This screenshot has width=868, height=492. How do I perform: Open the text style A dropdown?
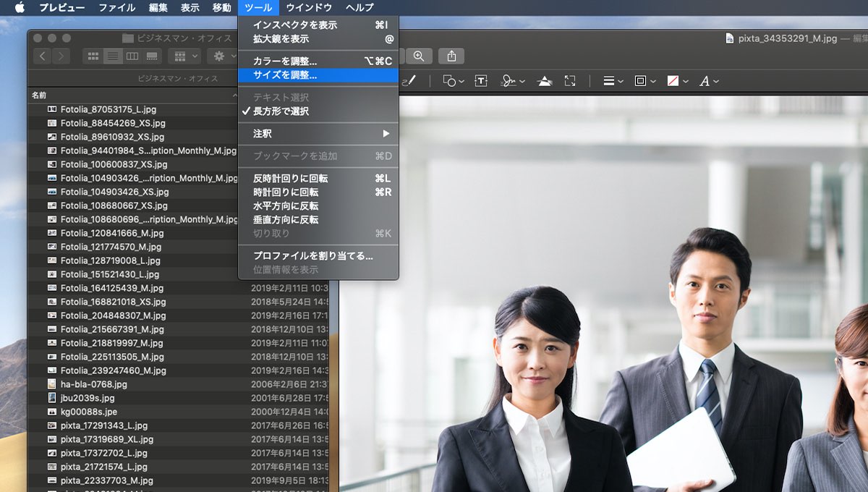(708, 81)
